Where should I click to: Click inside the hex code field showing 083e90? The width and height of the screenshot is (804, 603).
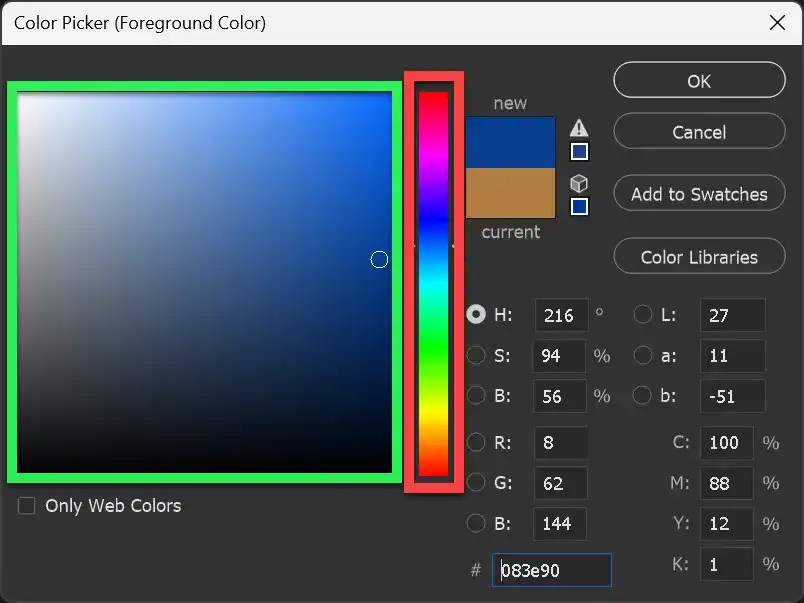click(550, 570)
